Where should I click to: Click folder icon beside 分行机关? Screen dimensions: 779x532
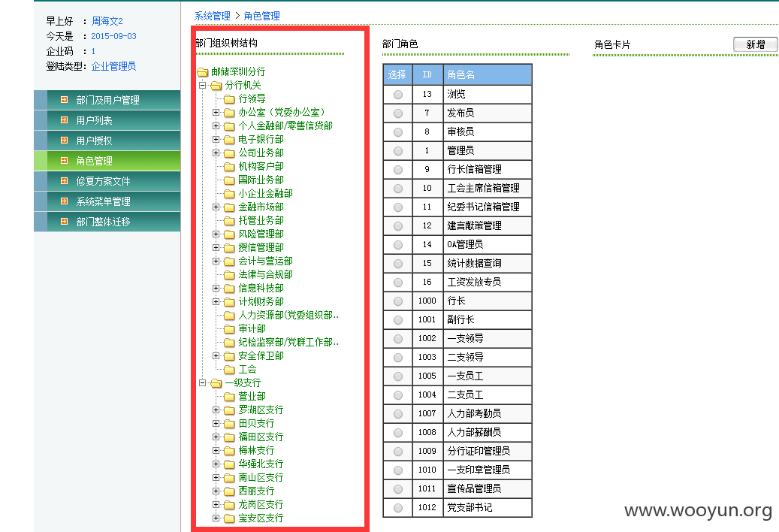click(x=216, y=86)
